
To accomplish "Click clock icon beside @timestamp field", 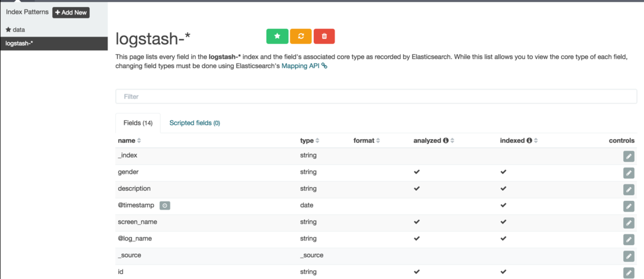I will point(165,205).
